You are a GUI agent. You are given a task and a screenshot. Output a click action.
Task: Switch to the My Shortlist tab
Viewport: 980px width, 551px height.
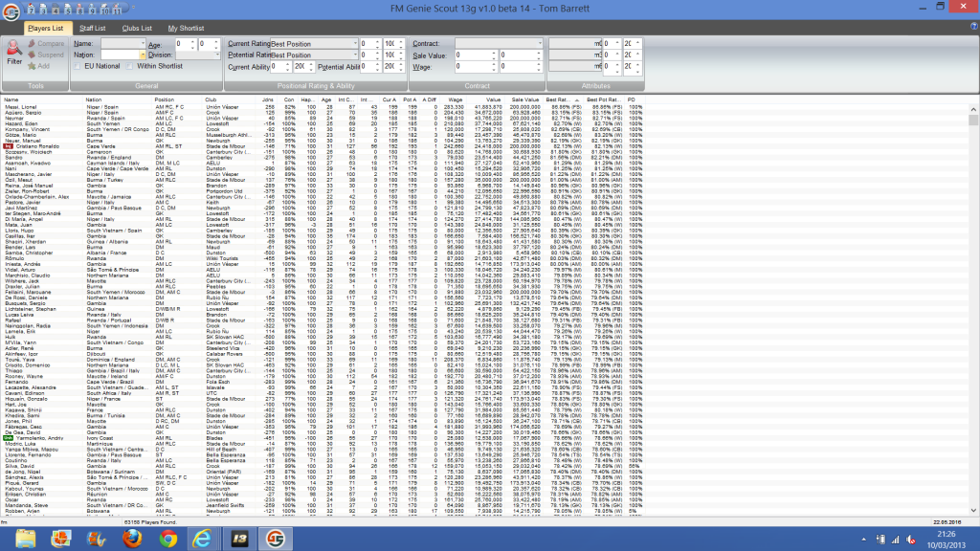click(x=186, y=28)
